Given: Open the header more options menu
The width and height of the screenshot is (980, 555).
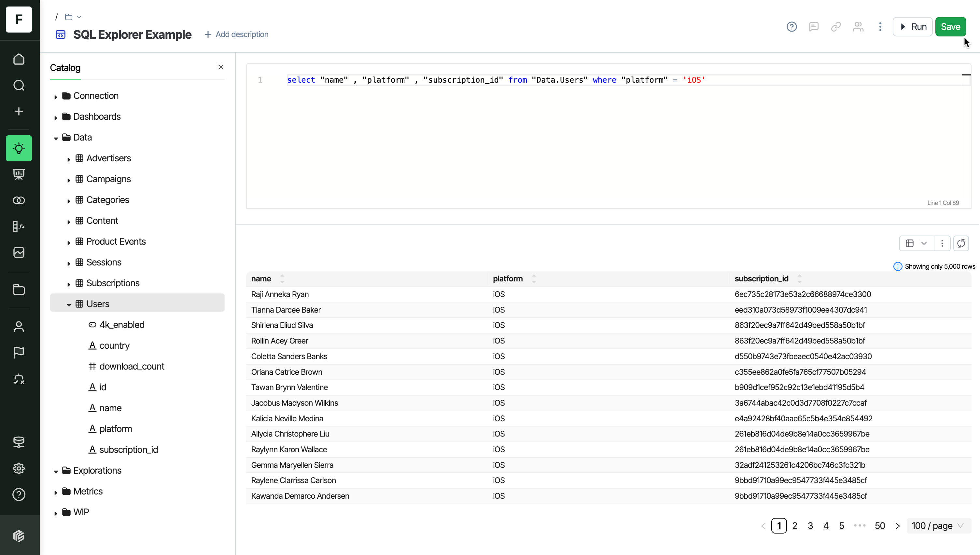Looking at the screenshot, I should (x=880, y=27).
